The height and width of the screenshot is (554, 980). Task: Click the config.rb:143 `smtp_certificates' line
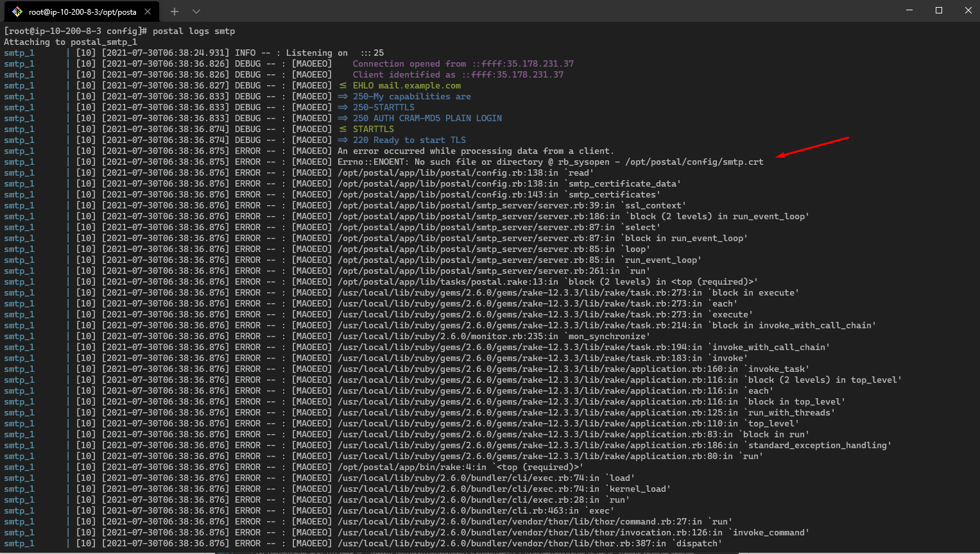499,194
